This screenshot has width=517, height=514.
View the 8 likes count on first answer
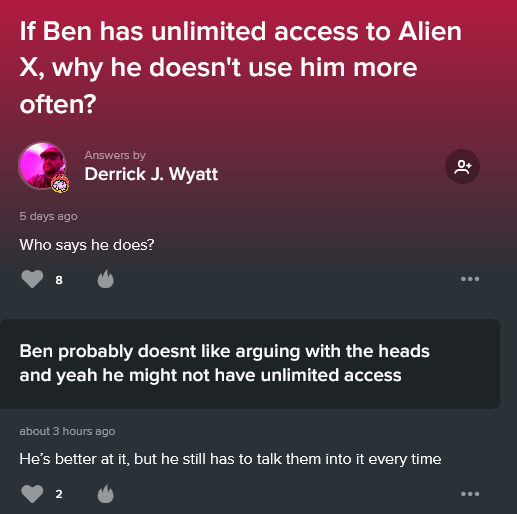click(59, 280)
